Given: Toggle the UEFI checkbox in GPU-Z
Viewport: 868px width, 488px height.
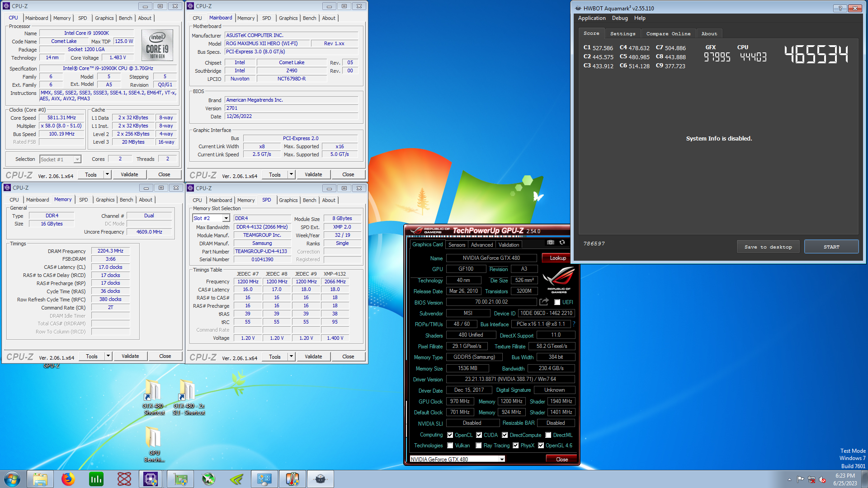Looking at the screenshot, I should (557, 302).
